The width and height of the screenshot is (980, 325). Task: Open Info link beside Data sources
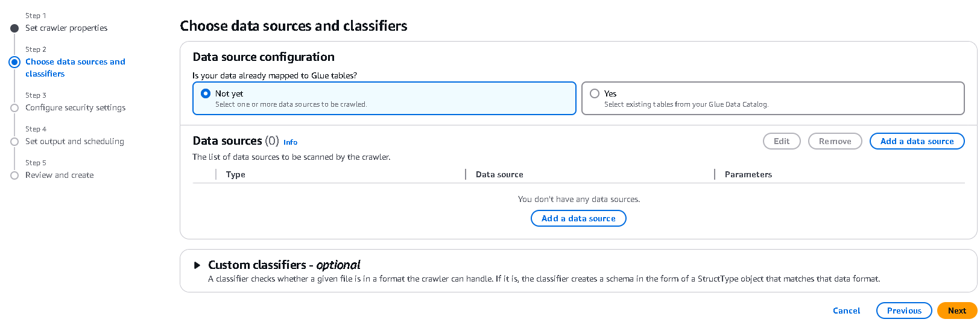click(x=290, y=142)
